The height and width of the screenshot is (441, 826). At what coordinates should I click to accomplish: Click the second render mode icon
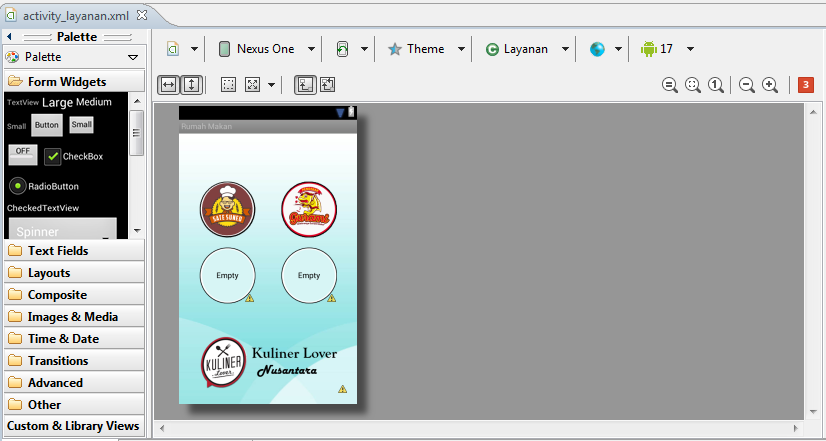tap(328, 85)
